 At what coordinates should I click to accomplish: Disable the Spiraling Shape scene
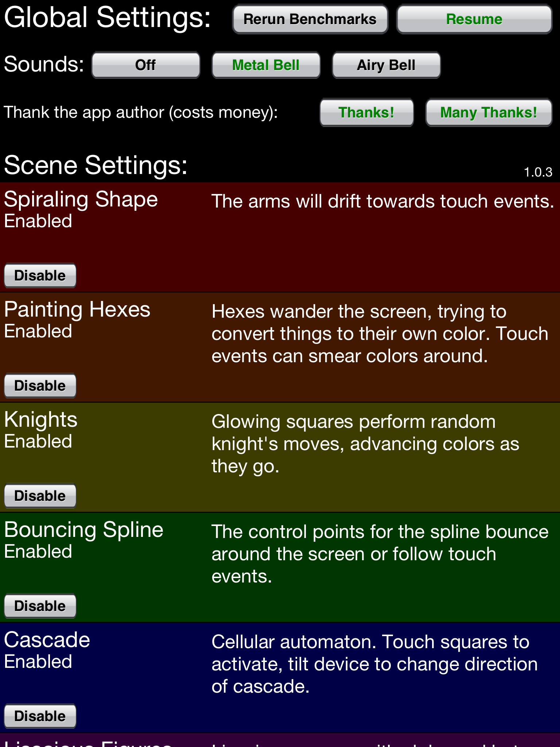40,276
